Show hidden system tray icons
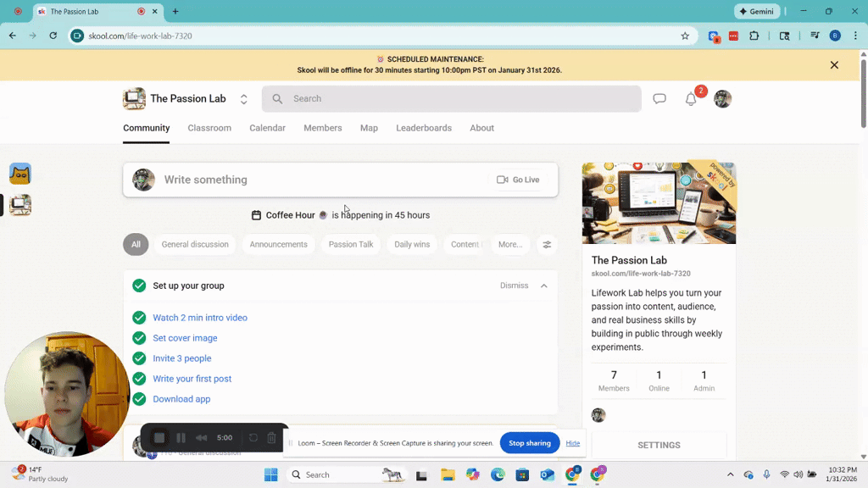This screenshot has height=488, width=868. pyautogui.click(x=730, y=474)
